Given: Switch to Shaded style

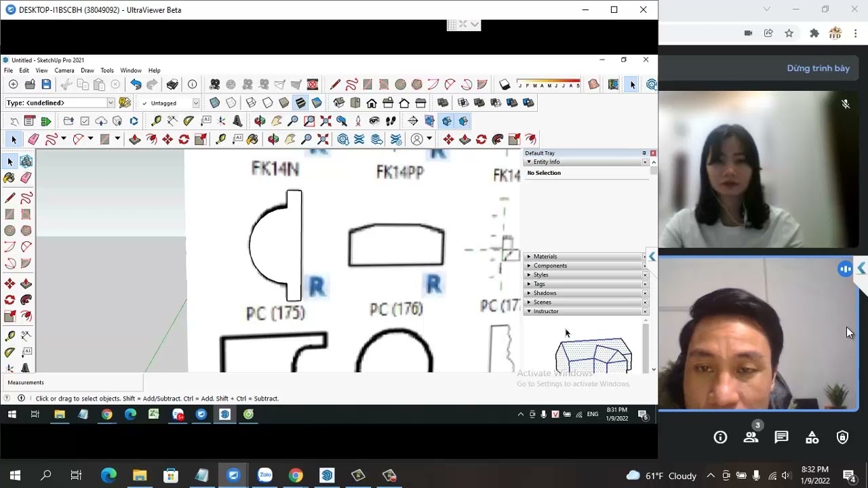Looking at the screenshot, I should [283, 103].
